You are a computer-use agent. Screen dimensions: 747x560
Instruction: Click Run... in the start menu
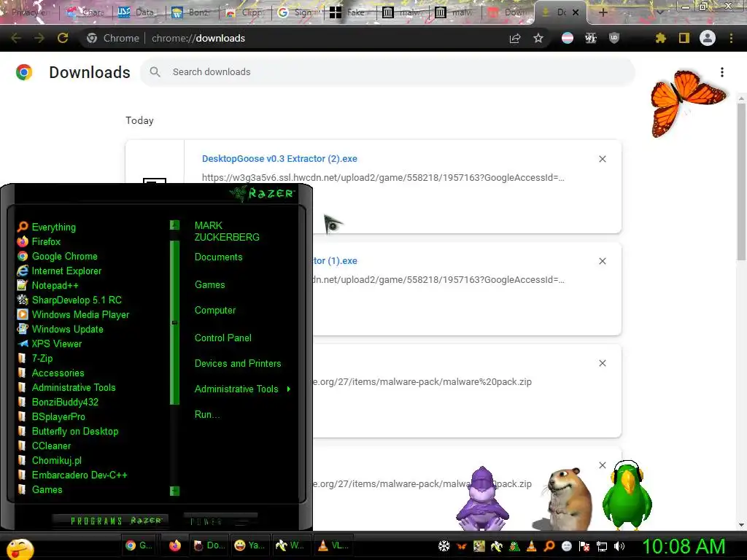point(206,415)
